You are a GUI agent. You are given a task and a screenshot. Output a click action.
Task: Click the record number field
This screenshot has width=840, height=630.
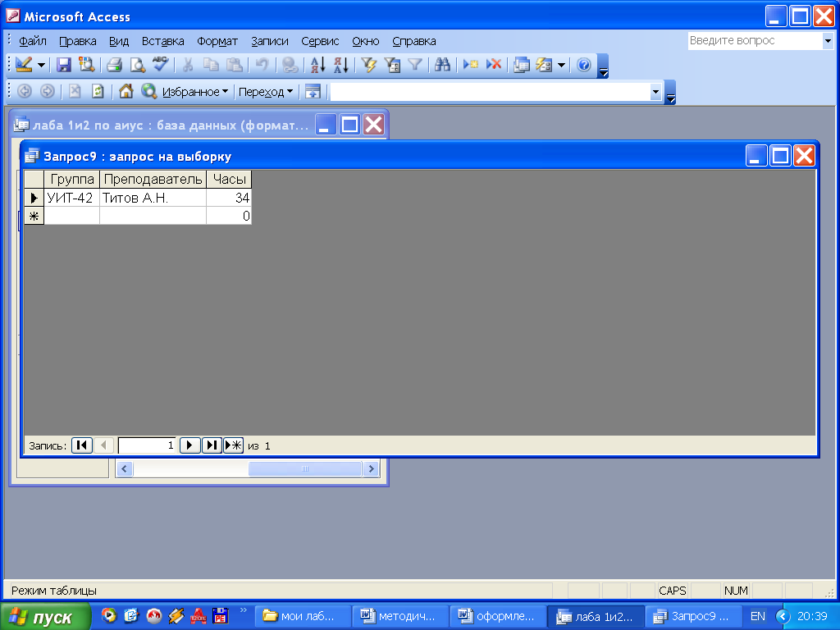(147, 445)
